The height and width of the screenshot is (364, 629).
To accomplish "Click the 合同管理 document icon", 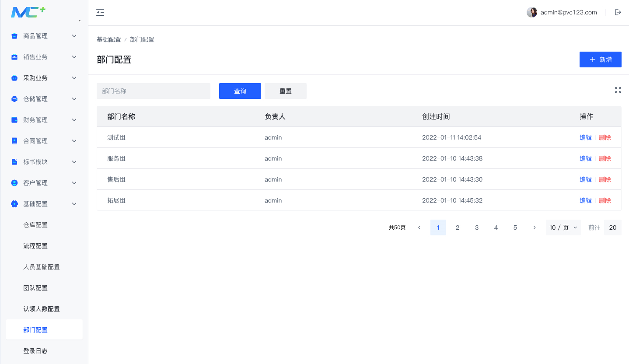I will click(14, 141).
